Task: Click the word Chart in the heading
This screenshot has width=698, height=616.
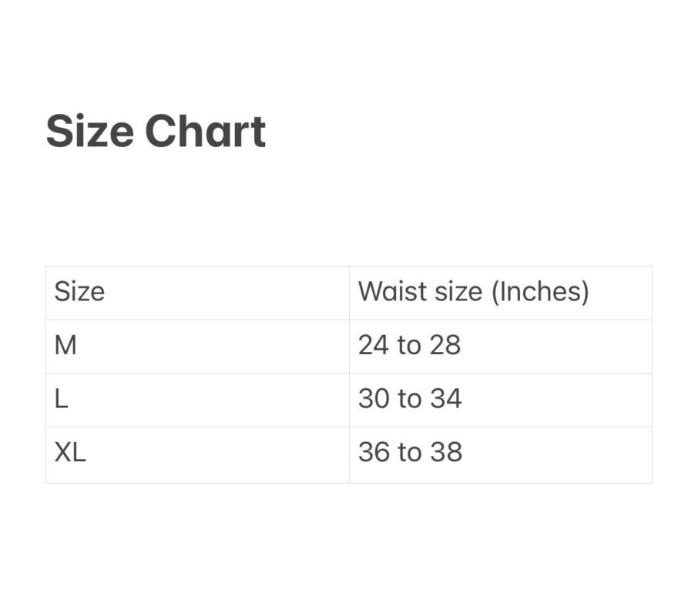Action: (x=205, y=132)
